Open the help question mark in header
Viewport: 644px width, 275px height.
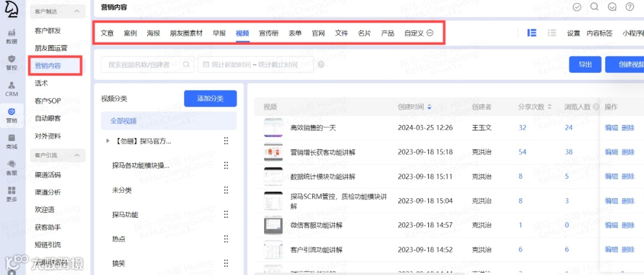tap(630, 7)
